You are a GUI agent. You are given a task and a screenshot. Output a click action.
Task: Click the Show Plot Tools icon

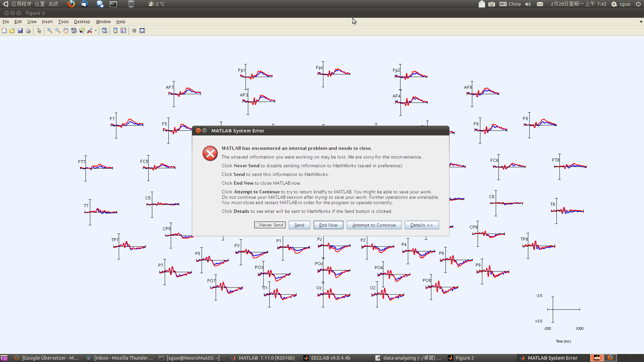click(x=142, y=31)
